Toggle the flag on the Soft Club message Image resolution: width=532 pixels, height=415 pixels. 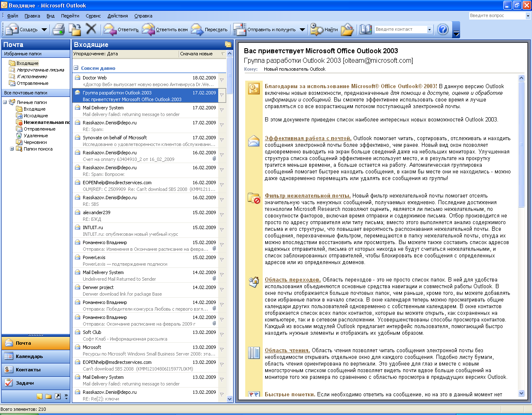222,334
